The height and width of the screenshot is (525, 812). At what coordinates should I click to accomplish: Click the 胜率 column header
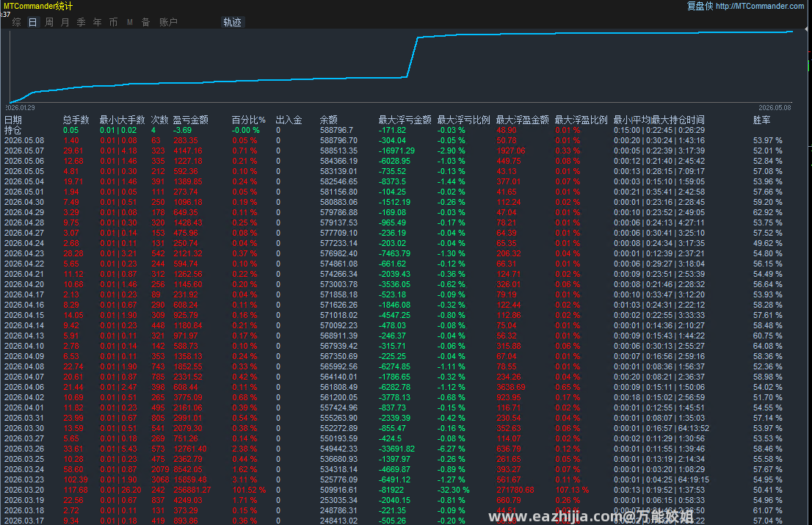762,120
